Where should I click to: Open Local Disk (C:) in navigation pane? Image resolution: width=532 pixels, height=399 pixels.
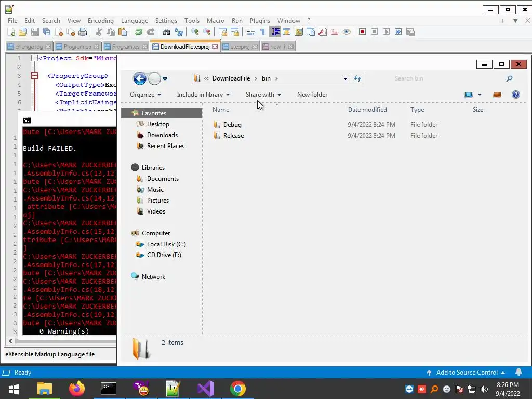click(x=166, y=244)
